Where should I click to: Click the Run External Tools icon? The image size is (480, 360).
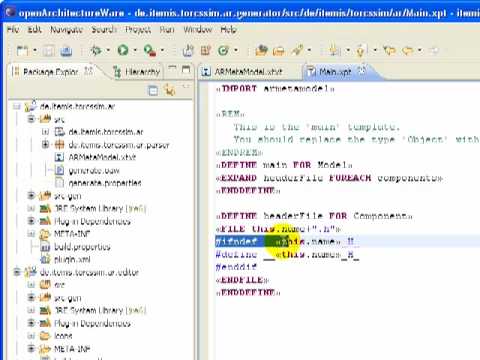click(150, 51)
